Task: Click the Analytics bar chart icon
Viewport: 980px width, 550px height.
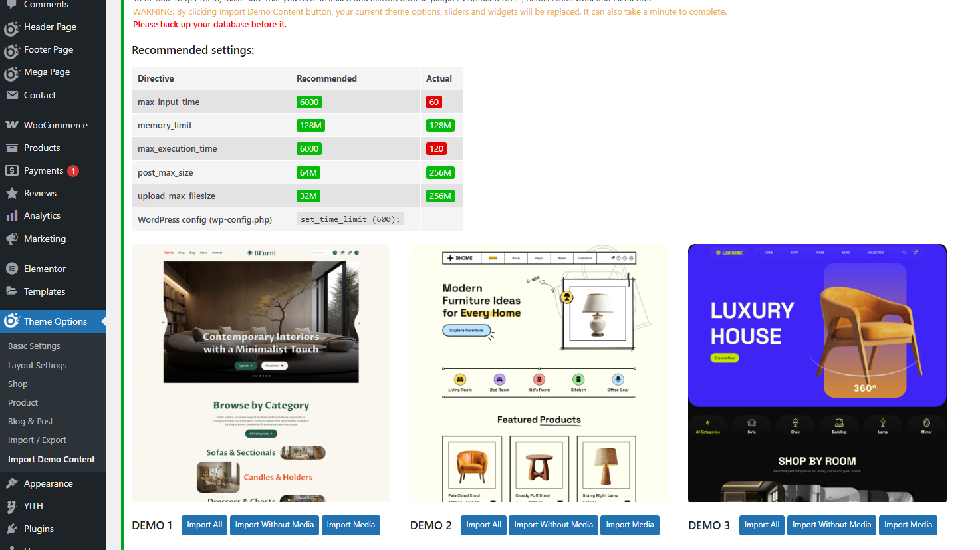Action: [x=12, y=215]
